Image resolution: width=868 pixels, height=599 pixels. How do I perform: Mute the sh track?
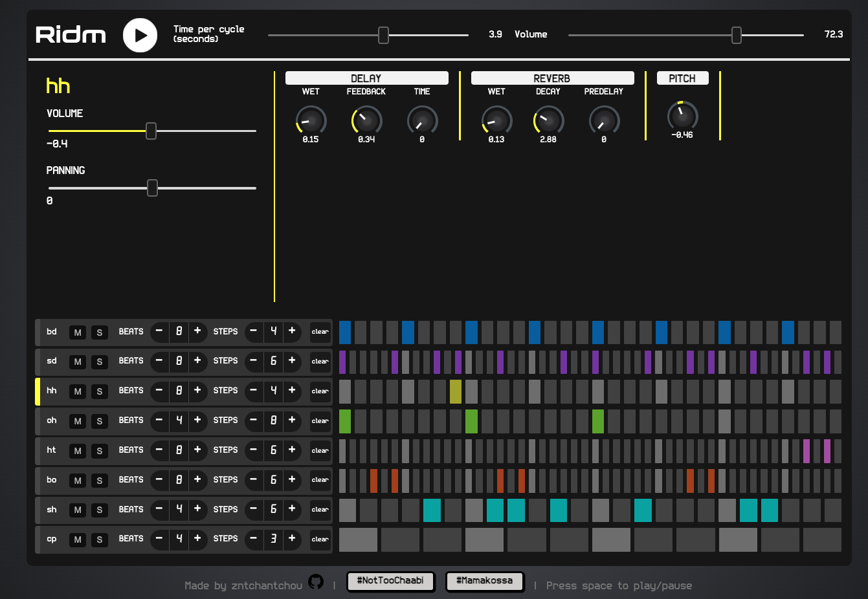coord(78,510)
